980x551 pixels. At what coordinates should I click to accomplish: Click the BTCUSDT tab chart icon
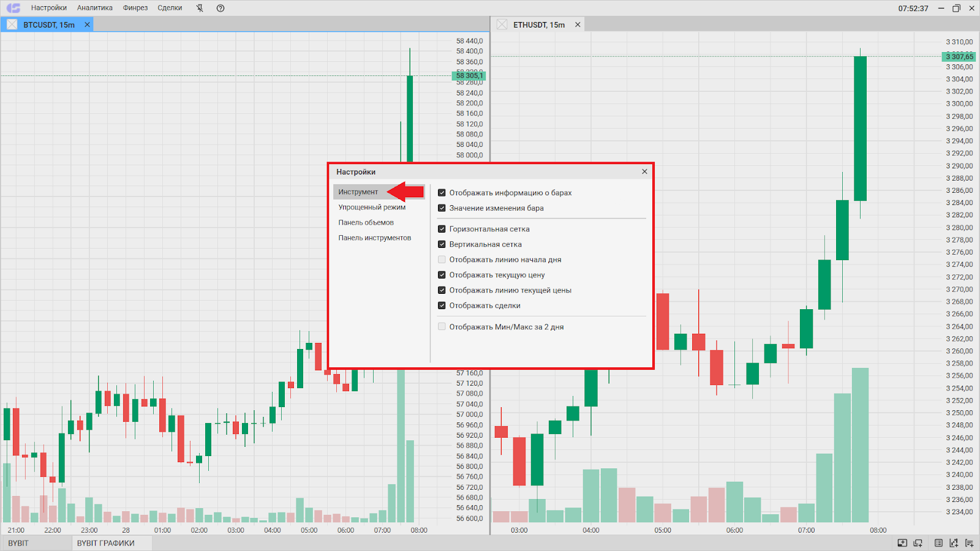pos(12,24)
